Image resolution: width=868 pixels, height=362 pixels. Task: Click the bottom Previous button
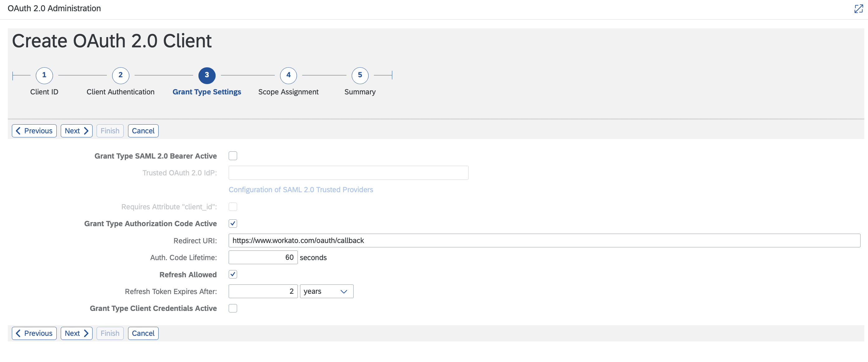pyautogui.click(x=34, y=333)
